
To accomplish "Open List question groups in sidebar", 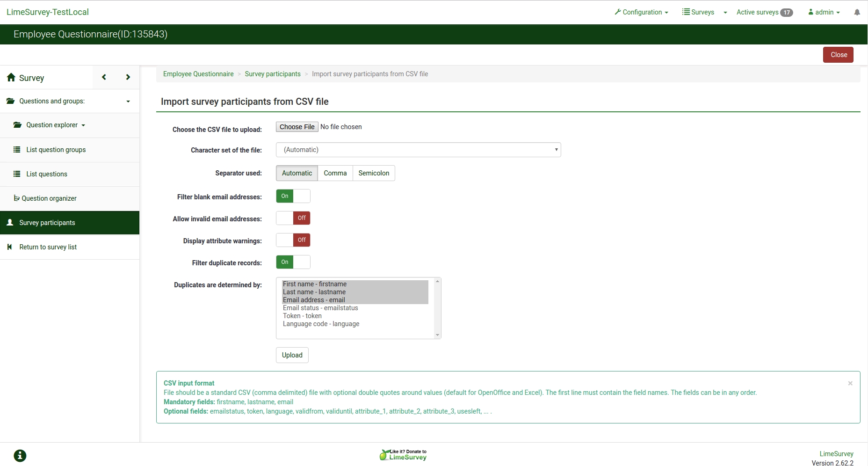I will [x=70, y=150].
